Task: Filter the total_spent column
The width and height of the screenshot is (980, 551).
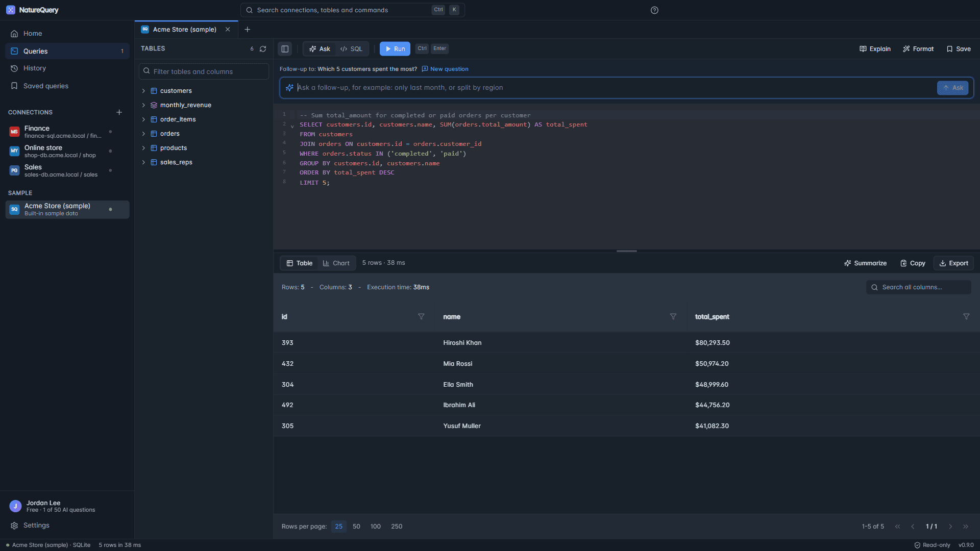Action: [x=966, y=317]
